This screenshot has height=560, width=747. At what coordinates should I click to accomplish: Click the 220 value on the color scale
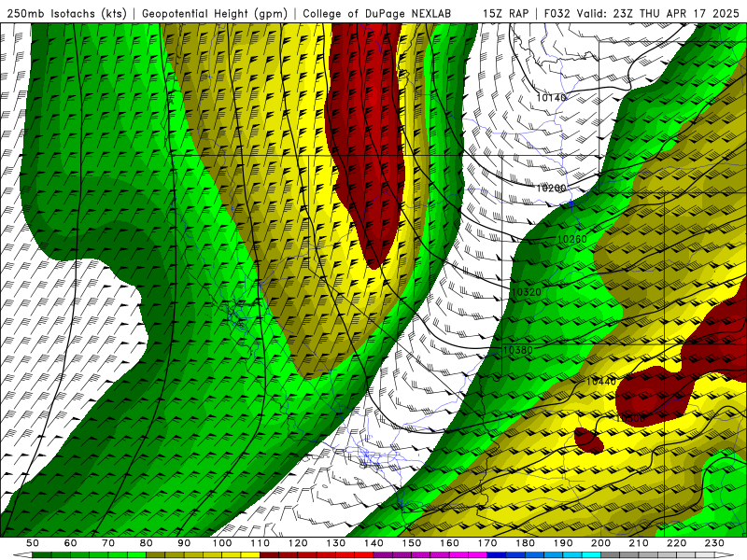pyautogui.click(x=676, y=543)
